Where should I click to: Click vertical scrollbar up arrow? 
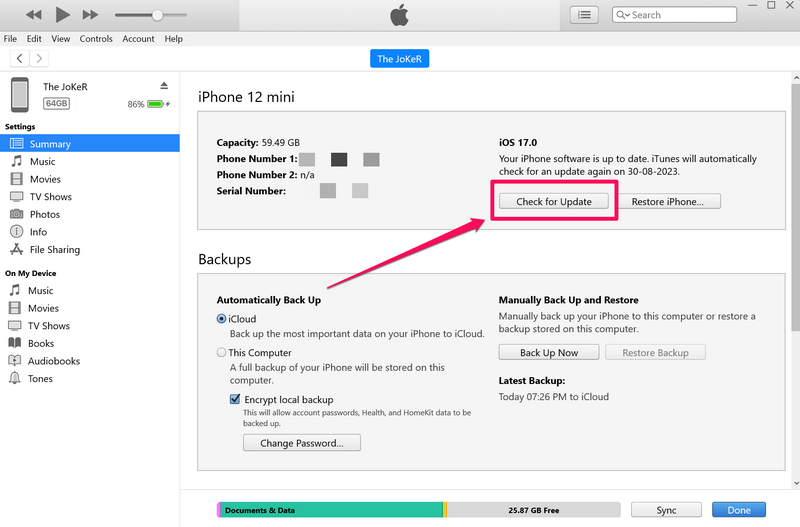click(x=796, y=78)
